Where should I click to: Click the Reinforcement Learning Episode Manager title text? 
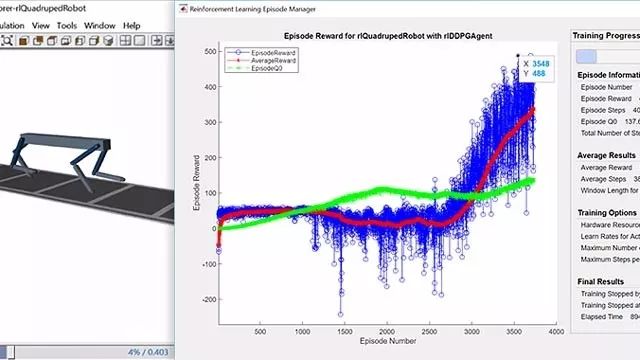pyautogui.click(x=253, y=9)
